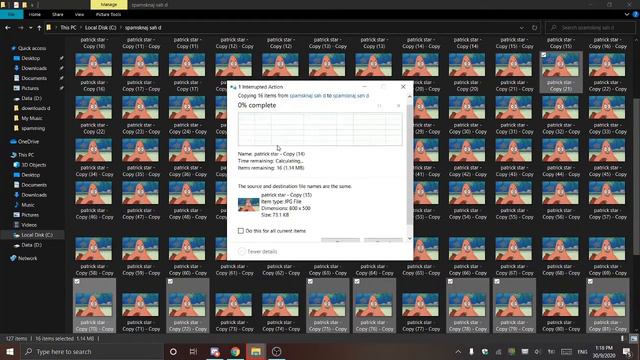Click the dialog scroll down arrow
Viewport: 640px width, 360px height.
[409, 239]
